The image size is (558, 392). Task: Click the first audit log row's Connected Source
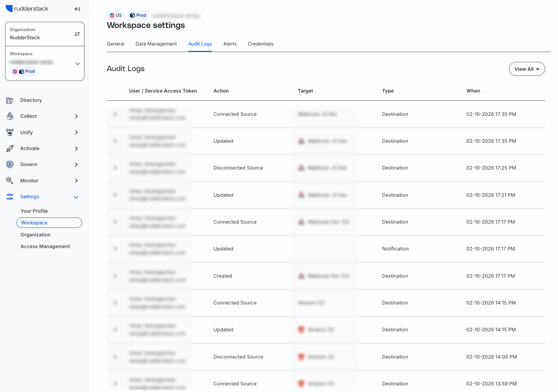[235, 114]
